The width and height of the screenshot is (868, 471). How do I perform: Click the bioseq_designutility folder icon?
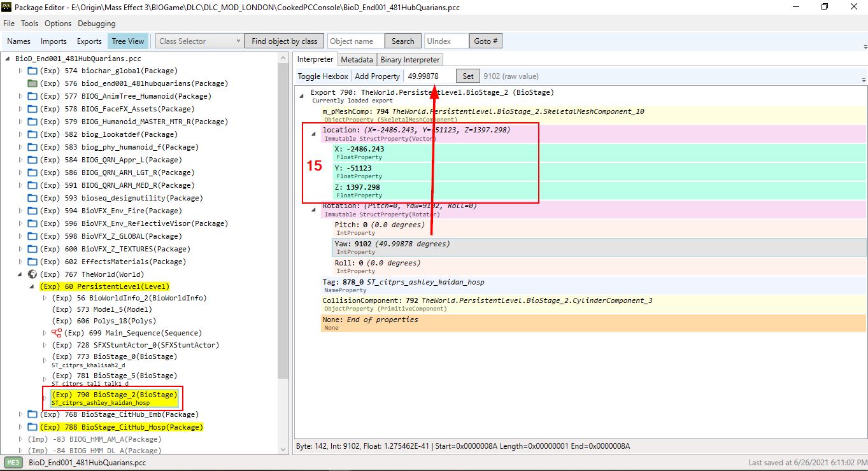pos(32,198)
